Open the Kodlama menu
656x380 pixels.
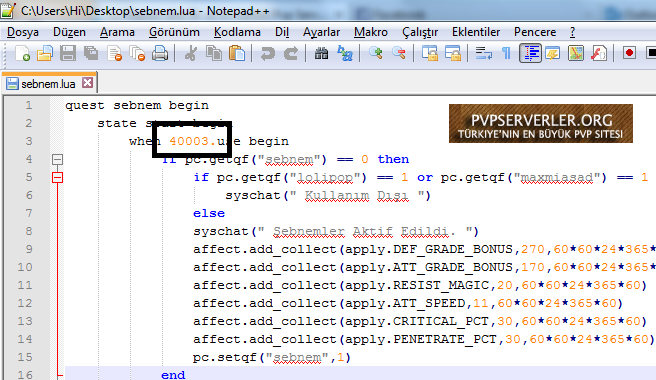tap(237, 32)
